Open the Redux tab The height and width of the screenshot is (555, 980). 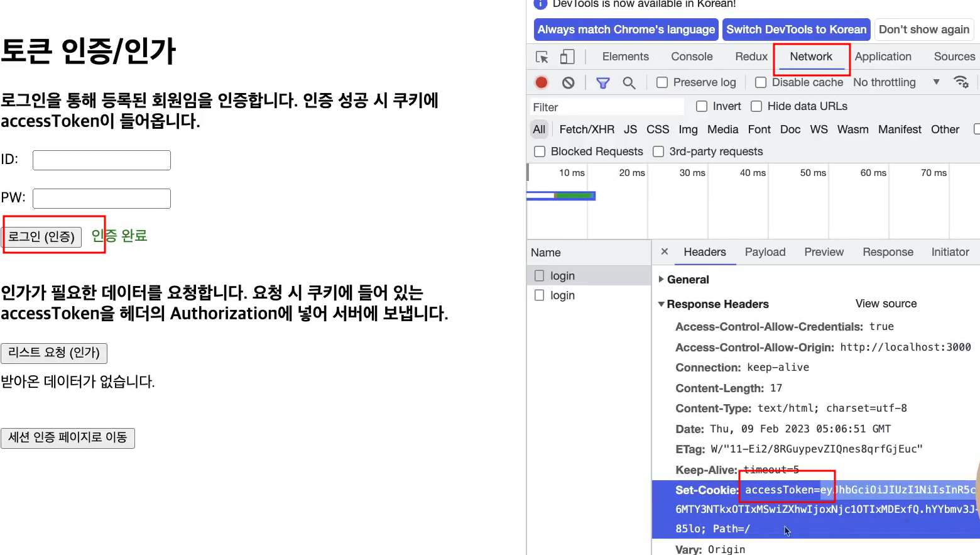coord(751,57)
